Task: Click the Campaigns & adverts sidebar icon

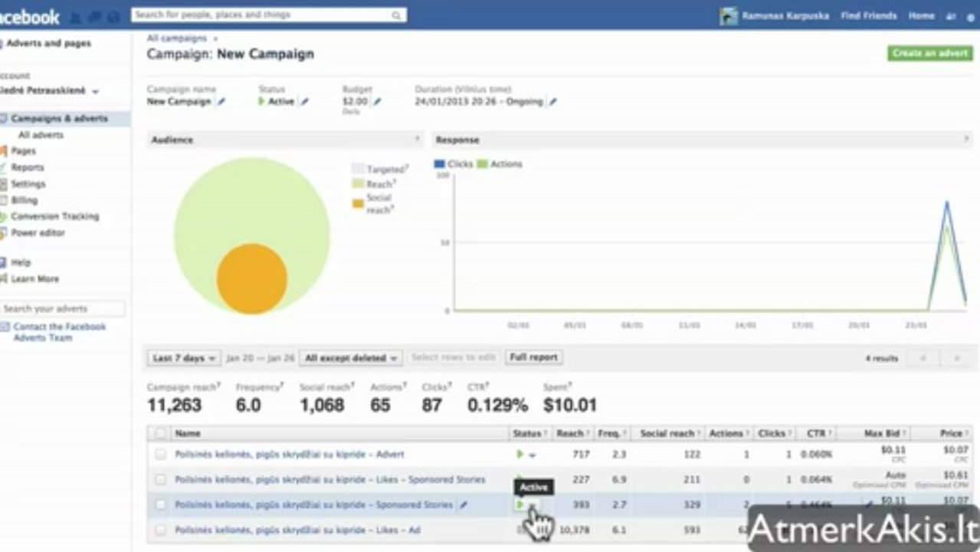Action: click(4, 119)
